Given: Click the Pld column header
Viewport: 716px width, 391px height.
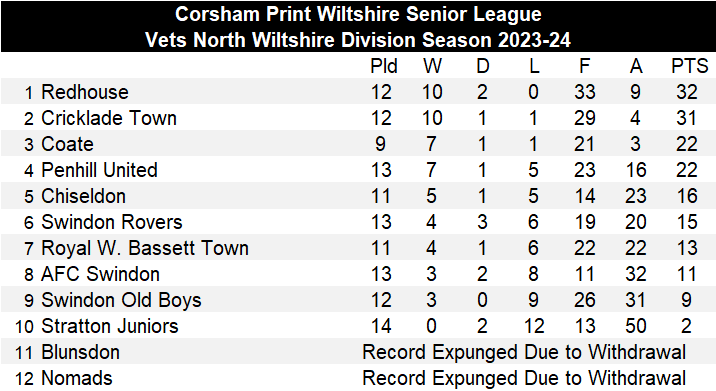Looking at the screenshot, I should 384,66.
